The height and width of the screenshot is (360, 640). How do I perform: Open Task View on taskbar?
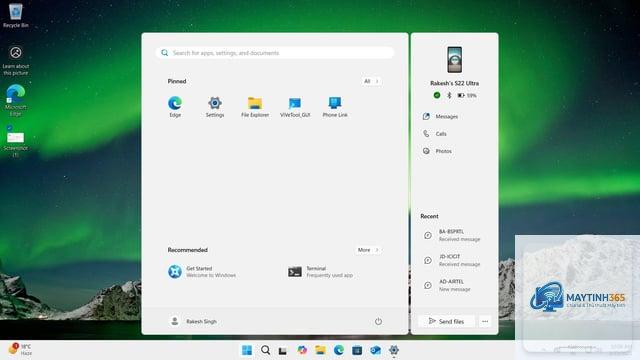(x=283, y=350)
